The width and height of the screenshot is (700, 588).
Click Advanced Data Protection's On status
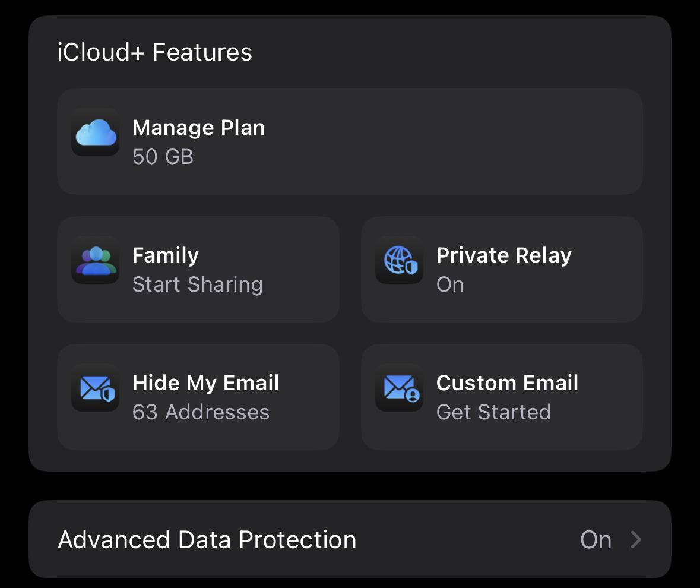click(x=596, y=540)
